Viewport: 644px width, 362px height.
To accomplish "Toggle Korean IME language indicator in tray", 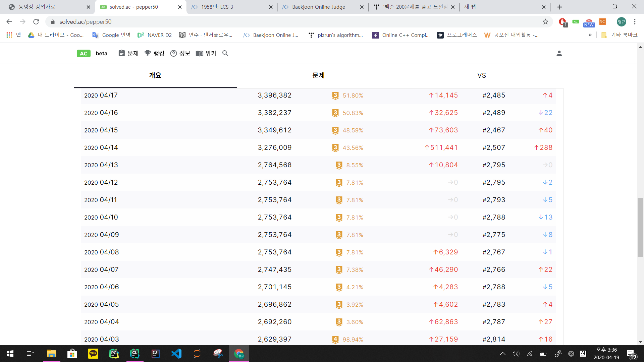I will tap(583, 354).
